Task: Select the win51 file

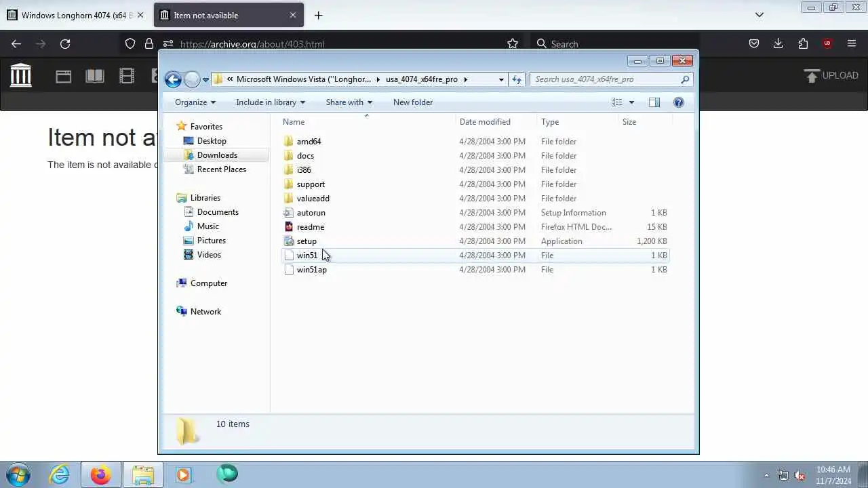Action: [x=475, y=256]
